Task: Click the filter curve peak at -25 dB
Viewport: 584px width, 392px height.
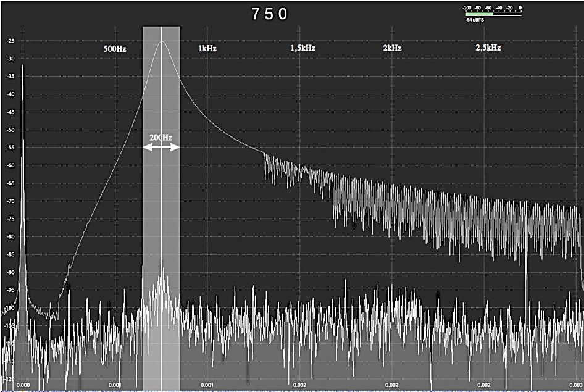Action: tap(162, 41)
